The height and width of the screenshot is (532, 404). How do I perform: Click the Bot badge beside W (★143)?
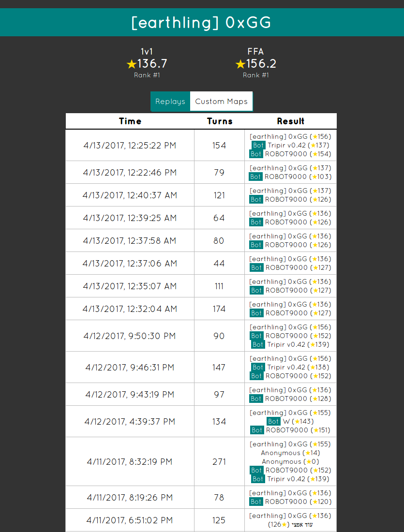point(273,421)
